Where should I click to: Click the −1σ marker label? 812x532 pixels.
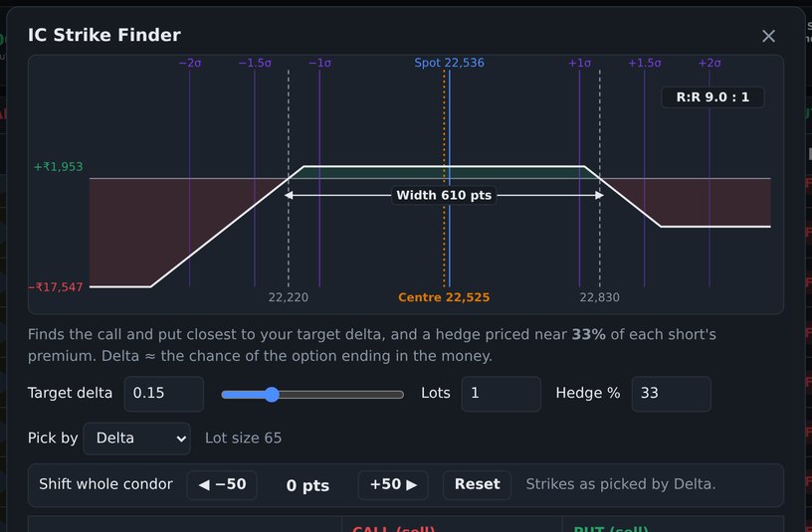(319, 63)
